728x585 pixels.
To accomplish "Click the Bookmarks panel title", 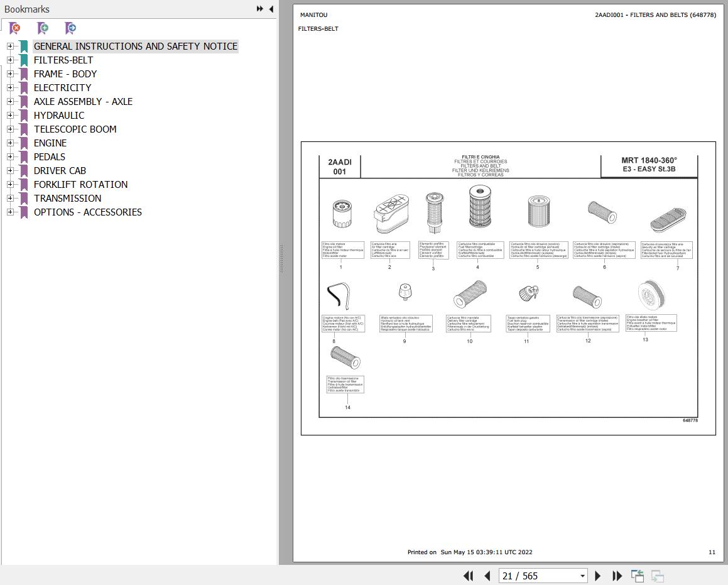I will [26, 9].
